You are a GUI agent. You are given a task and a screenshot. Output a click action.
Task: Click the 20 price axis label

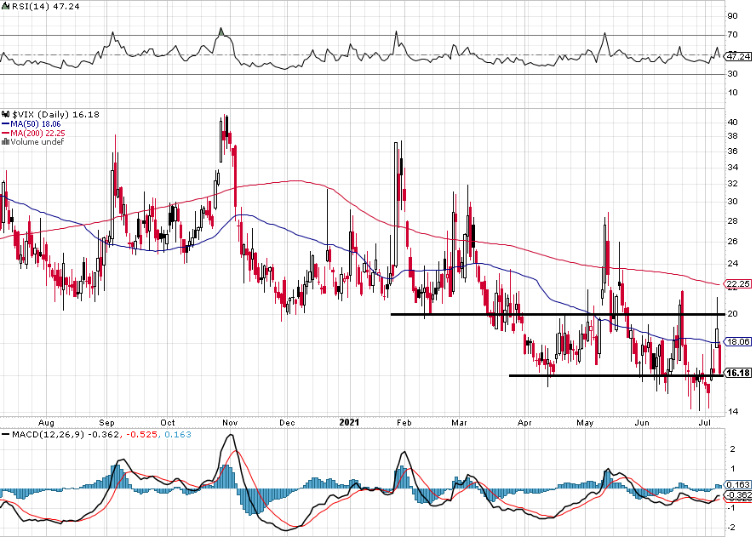[x=732, y=314]
